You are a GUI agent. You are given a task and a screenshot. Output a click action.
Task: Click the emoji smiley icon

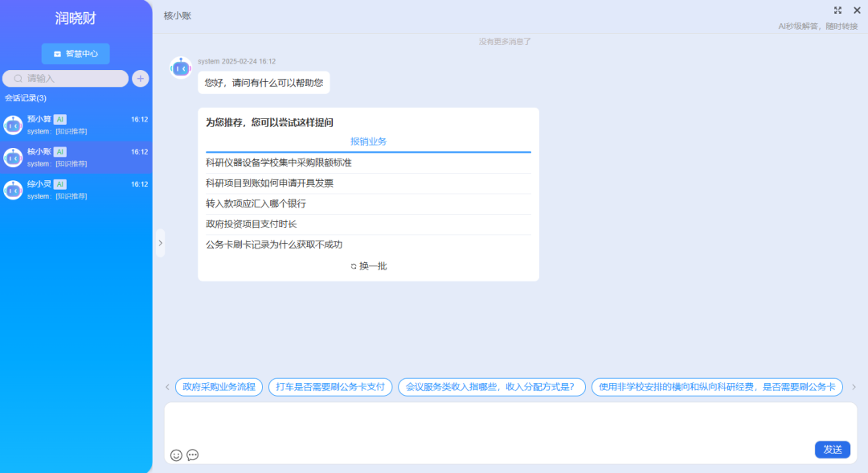coord(176,455)
